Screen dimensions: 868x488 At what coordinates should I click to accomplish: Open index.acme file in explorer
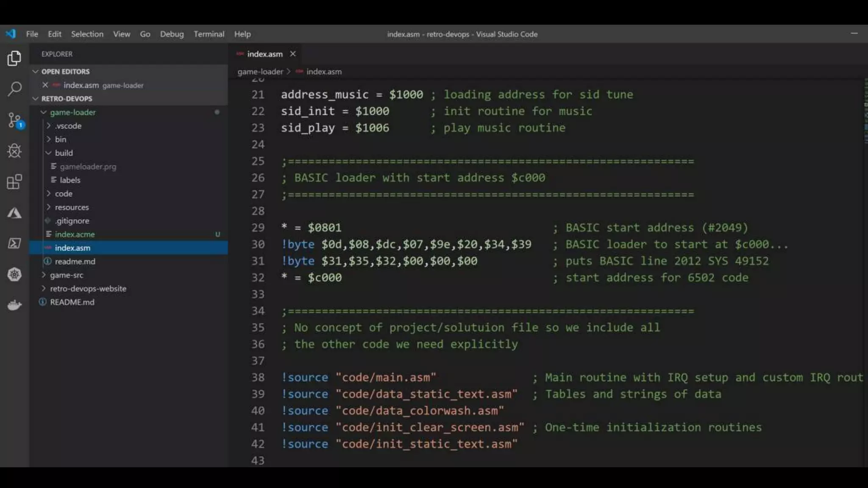75,234
